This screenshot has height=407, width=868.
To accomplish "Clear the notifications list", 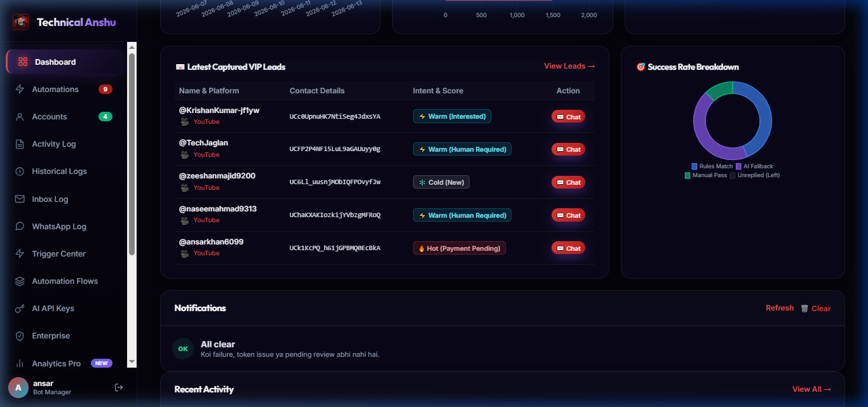I will 815,309.
